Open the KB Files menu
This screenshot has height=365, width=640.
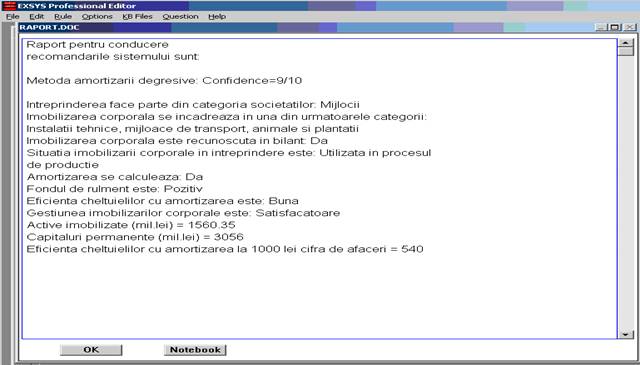(138, 17)
